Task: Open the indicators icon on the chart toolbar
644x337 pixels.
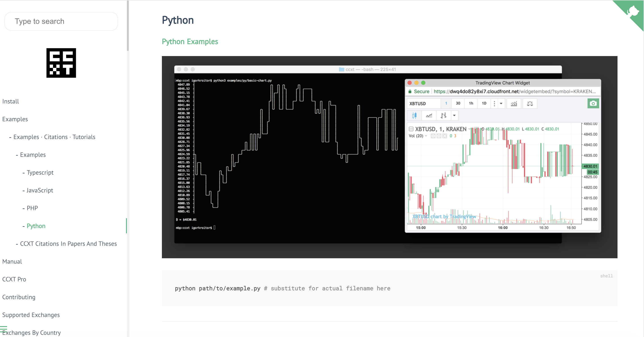Action: pos(514,104)
